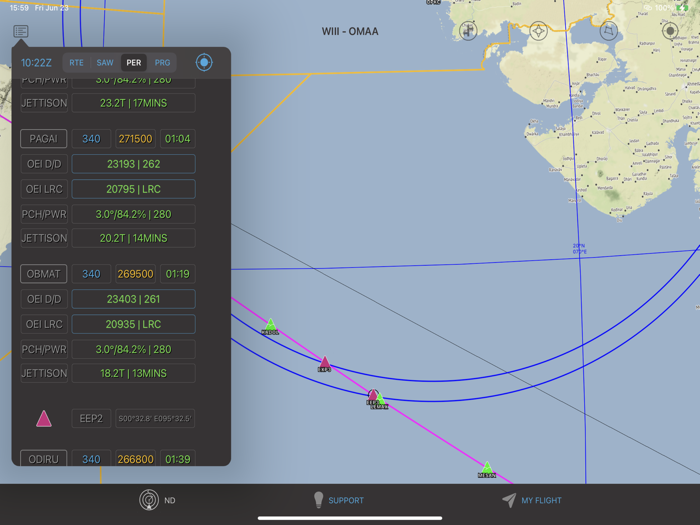Switch to the PRG tab
The width and height of the screenshot is (700, 525).
pos(162,62)
